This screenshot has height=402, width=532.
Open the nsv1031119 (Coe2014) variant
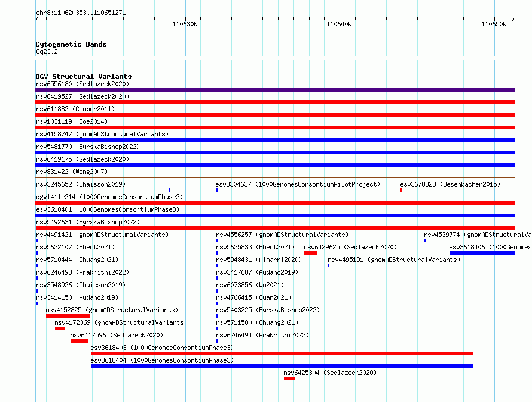click(x=72, y=121)
